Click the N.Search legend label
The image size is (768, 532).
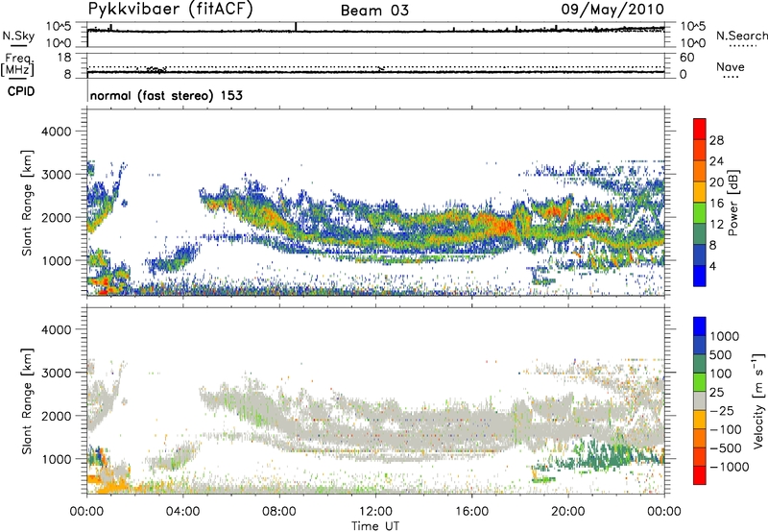click(x=741, y=36)
